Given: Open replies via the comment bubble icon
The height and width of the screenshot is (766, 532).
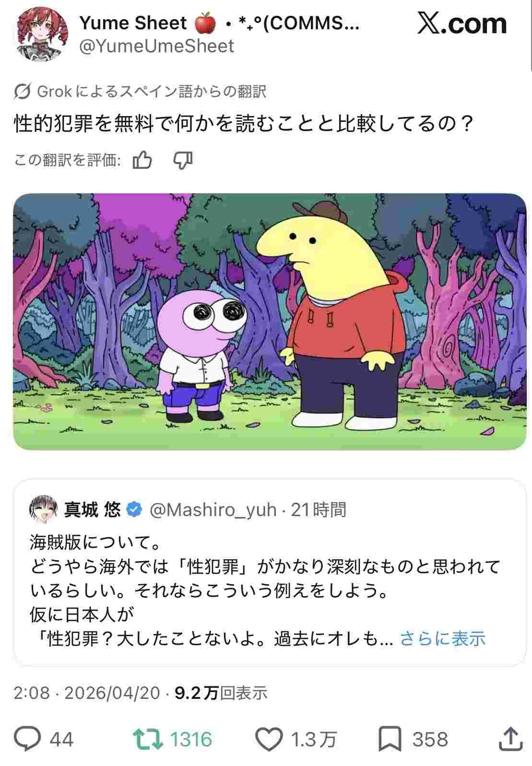Looking at the screenshot, I should (x=27, y=739).
